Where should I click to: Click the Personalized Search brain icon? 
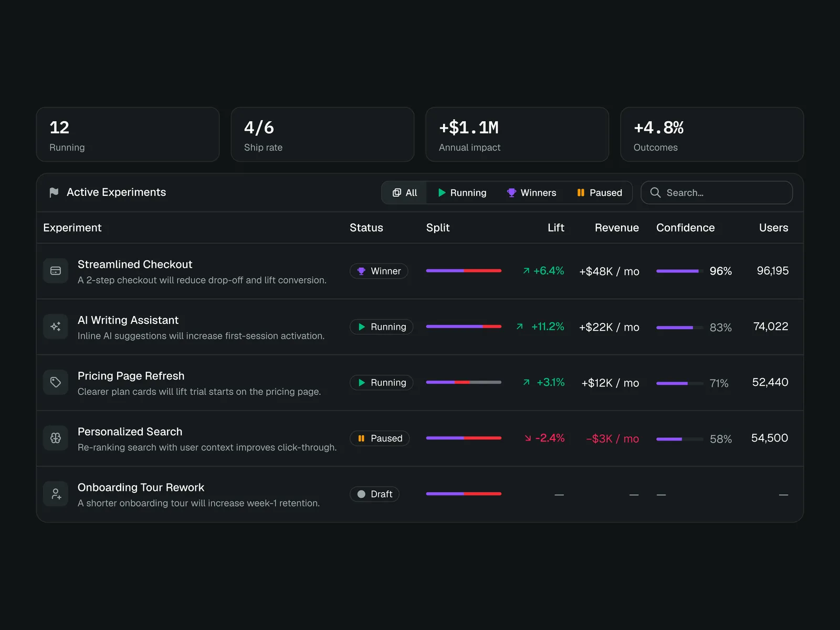tap(56, 438)
